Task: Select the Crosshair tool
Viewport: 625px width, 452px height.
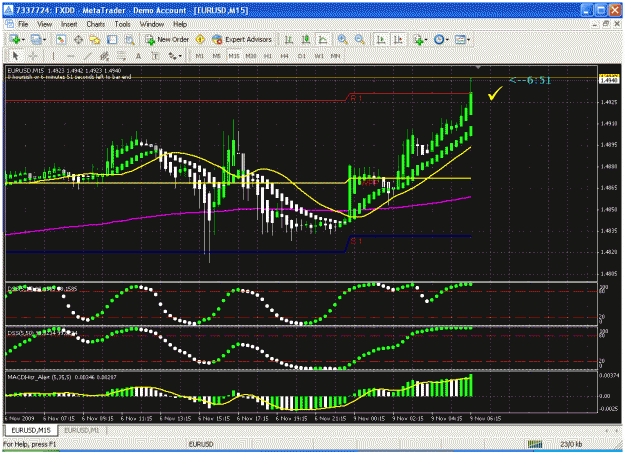Action: click(33, 56)
